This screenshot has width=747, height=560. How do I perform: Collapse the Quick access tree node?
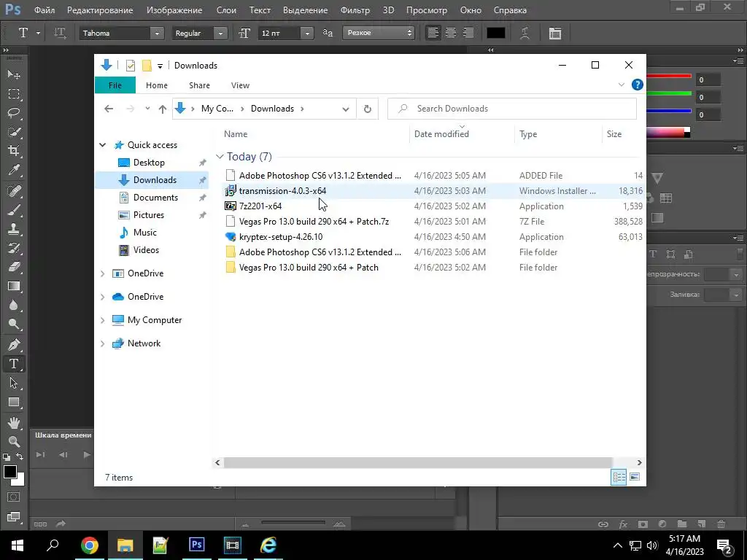(102, 145)
